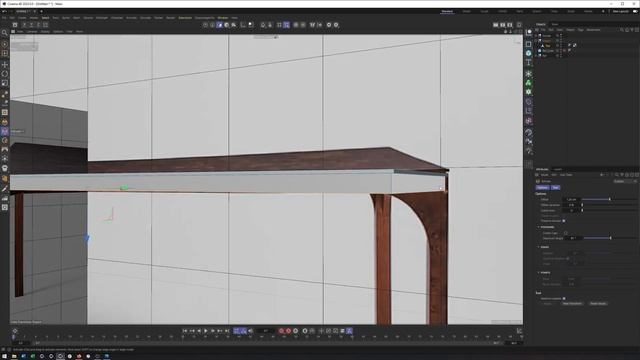Click the highlighted Extrude tool icon
This screenshot has height=360, width=640.
tap(5, 131)
